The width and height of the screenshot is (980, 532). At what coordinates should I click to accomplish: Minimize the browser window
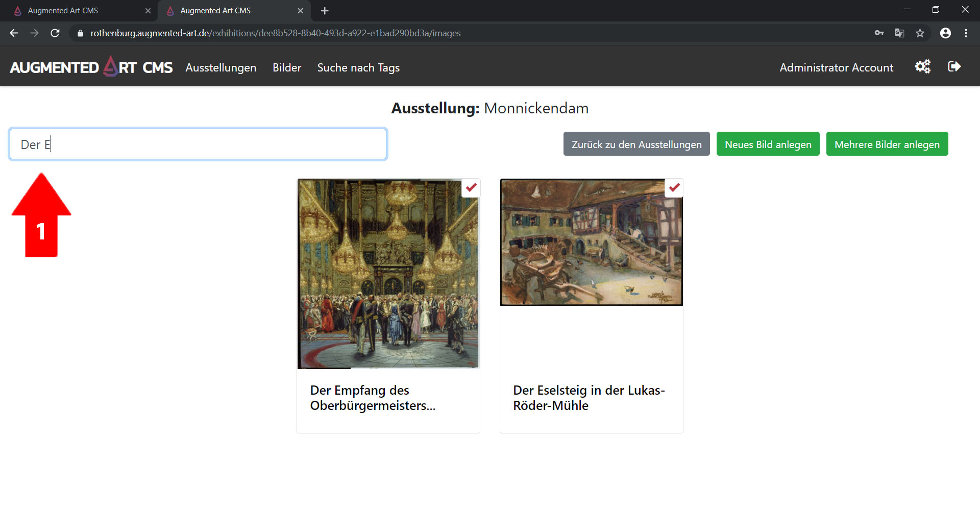[x=907, y=10]
